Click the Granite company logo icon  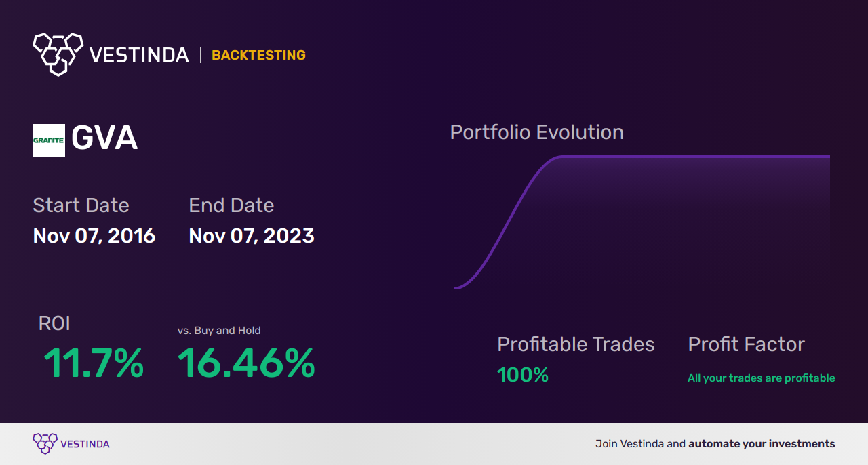click(x=49, y=140)
